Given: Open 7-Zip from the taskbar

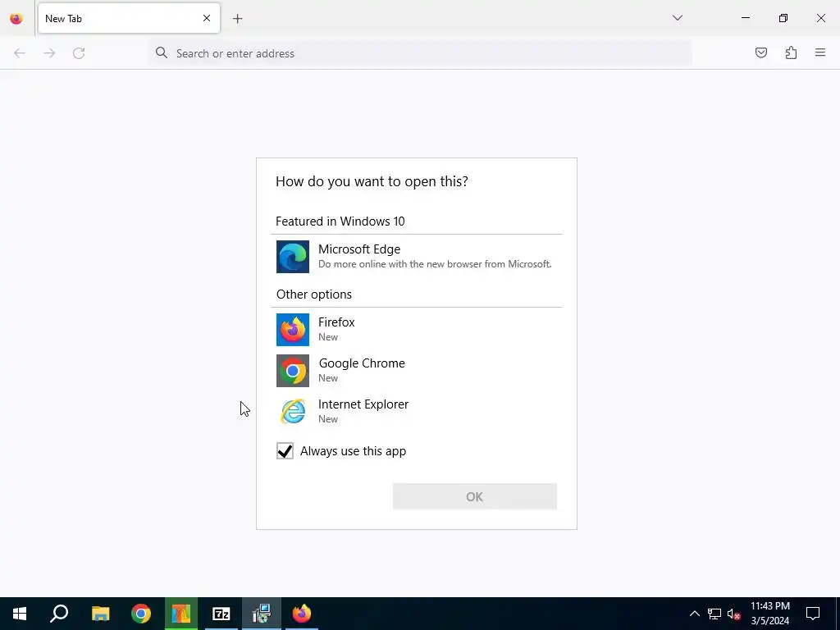Looking at the screenshot, I should 221,614.
